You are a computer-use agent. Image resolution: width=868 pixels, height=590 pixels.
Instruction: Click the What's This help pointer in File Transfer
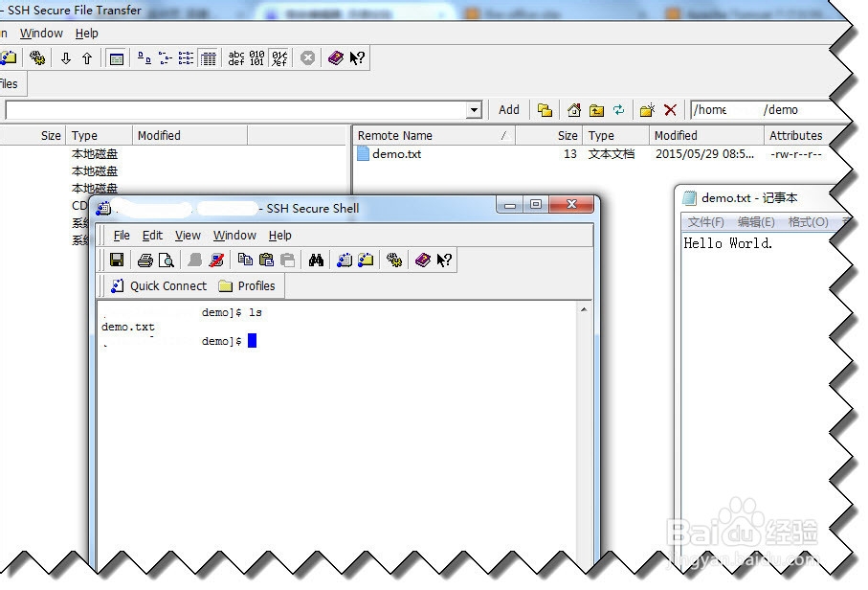tap(357, 57)
